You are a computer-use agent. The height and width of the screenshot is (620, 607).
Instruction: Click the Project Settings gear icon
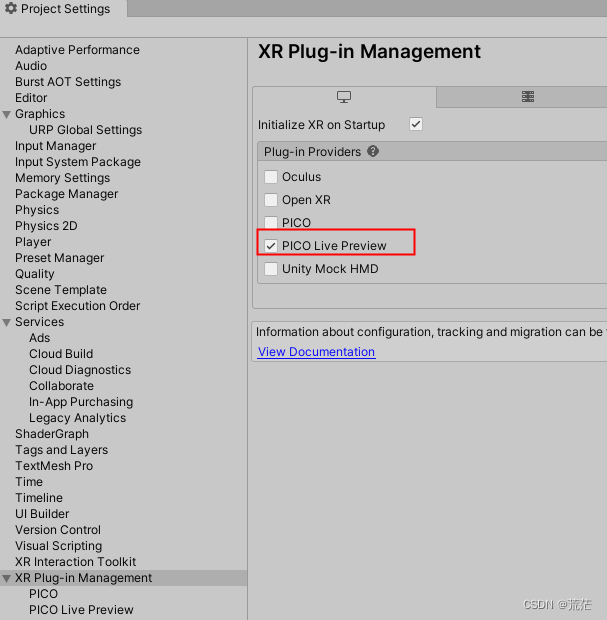(x=11, y=8)
